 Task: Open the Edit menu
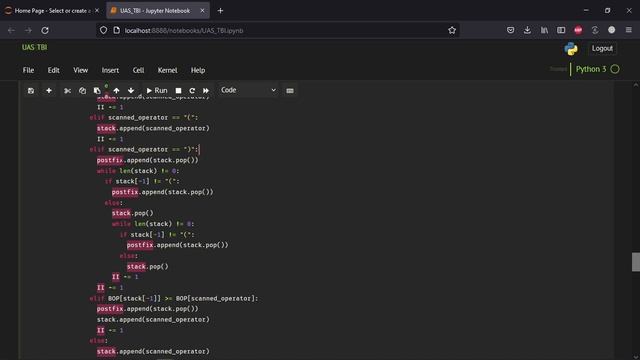(x=53, y=70)
